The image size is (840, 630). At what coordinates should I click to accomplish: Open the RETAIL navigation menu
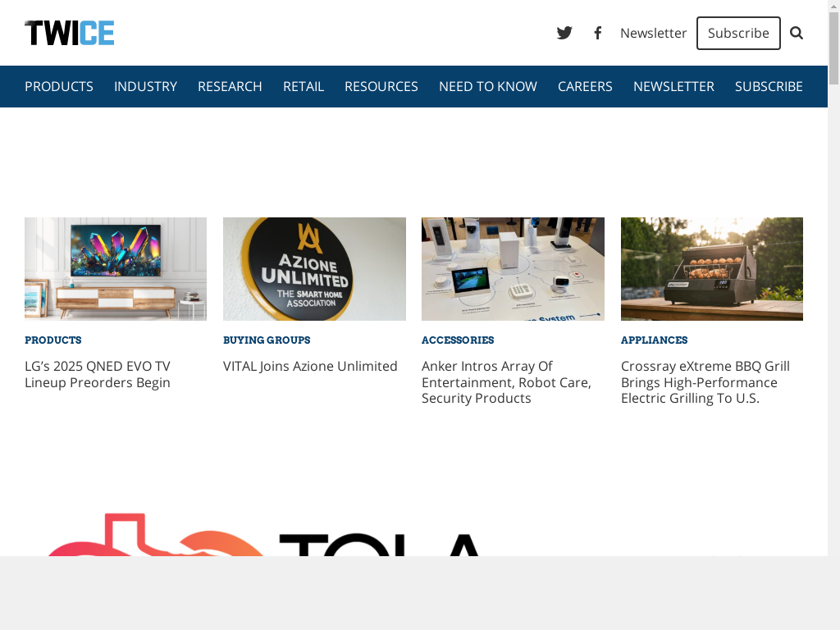point(304,86)
